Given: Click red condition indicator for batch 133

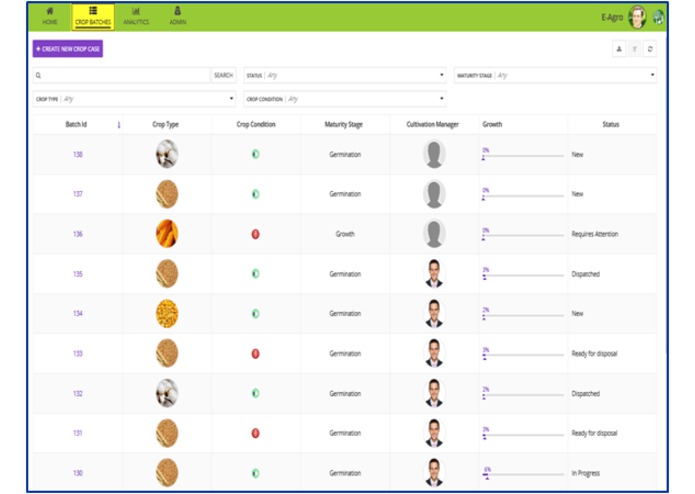Looking at the screenshot, I should click(255, 354).
